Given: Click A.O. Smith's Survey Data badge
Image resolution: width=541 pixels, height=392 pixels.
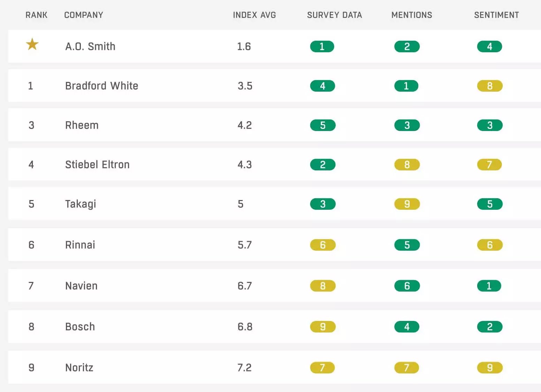Looking at the screenshot, I should (x=322, y=46).
